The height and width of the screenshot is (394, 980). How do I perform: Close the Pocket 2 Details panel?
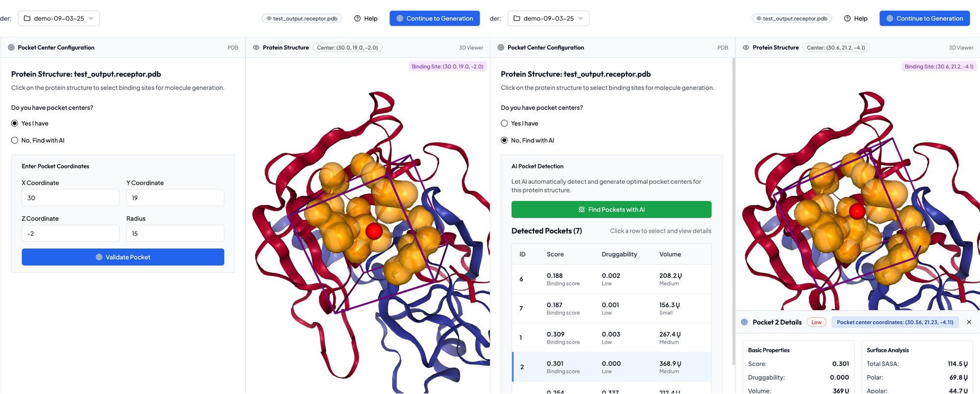click(x=969, y=322)
